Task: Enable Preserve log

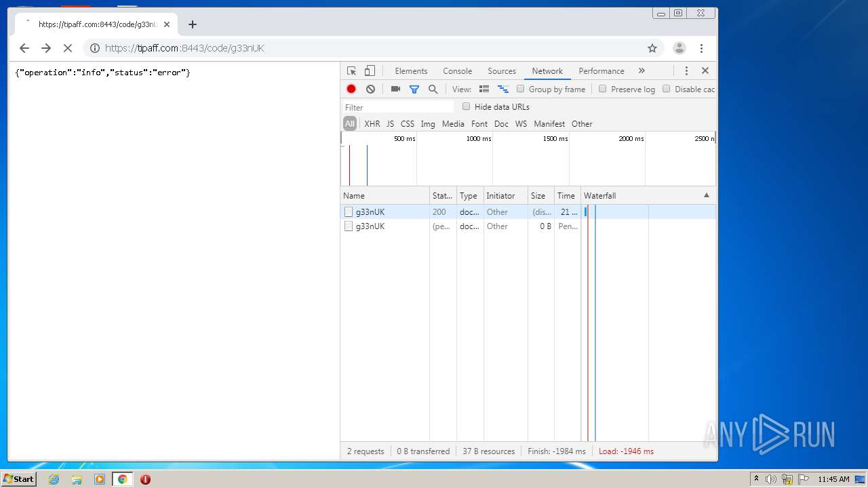Action: click(x=602, y=89)
